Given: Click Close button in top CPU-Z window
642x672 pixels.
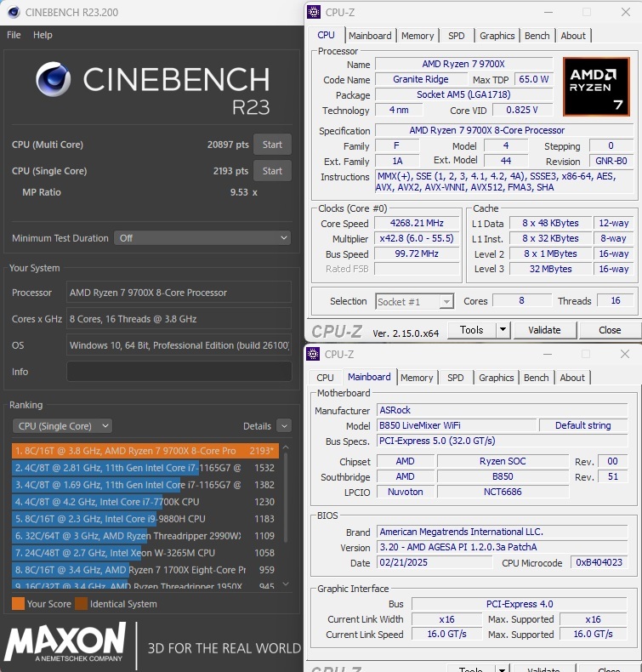Looking at the screenshot, I should (x=610, y=330).
